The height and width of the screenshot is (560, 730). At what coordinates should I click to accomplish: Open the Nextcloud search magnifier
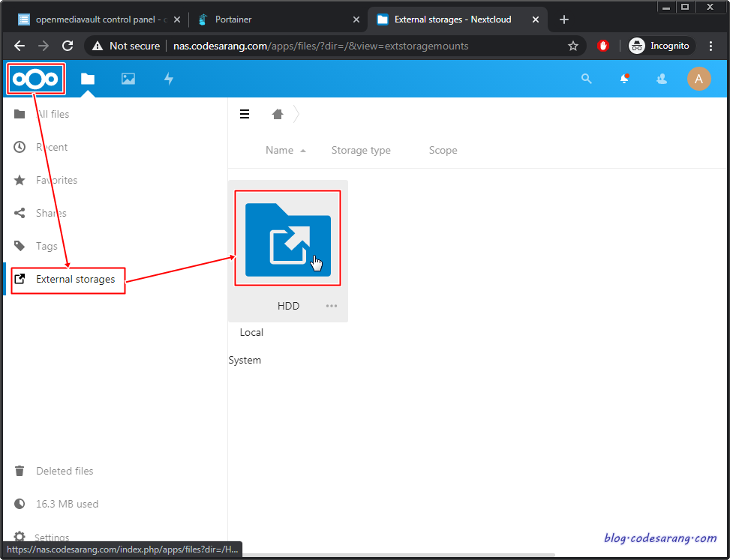pyautogui.click(x=587, y=79)
